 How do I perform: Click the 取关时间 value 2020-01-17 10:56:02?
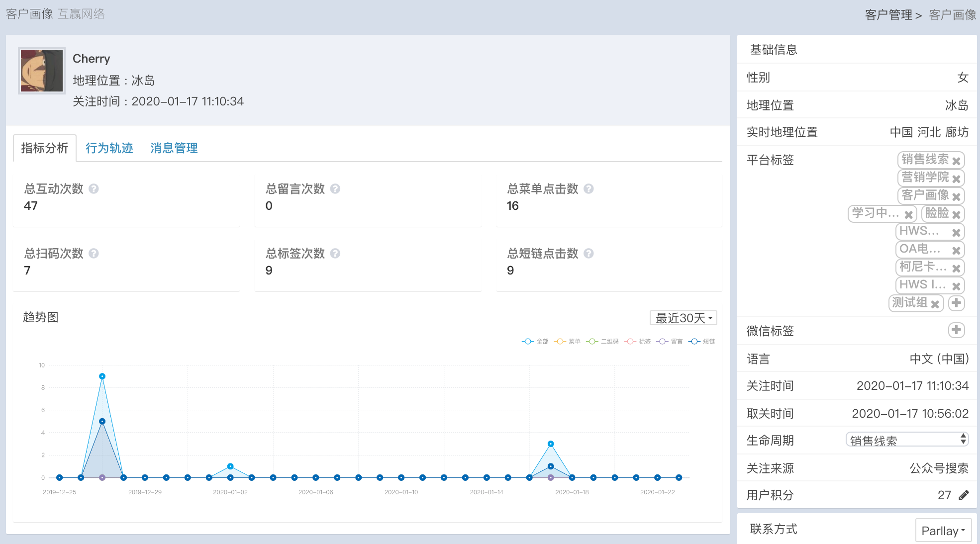910,414
